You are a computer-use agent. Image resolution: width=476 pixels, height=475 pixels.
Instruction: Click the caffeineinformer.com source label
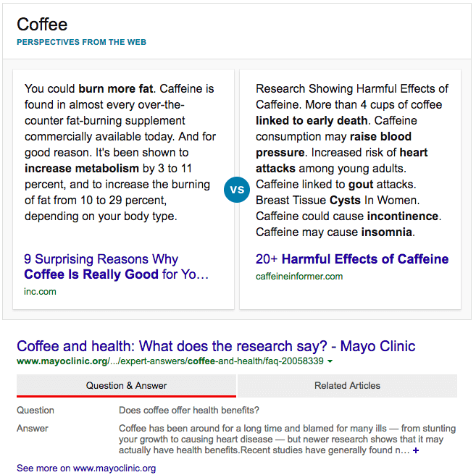pyautogui.click(x=299, y=277)
